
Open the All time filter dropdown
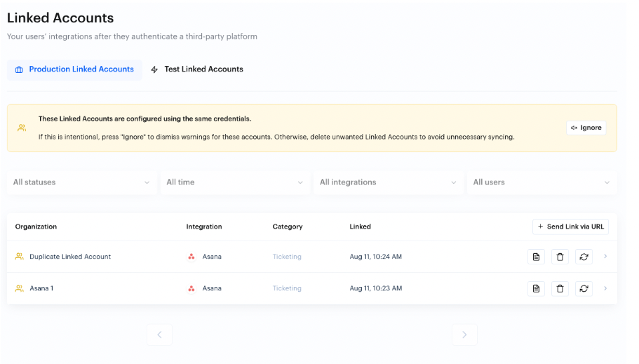pos(234,182)
